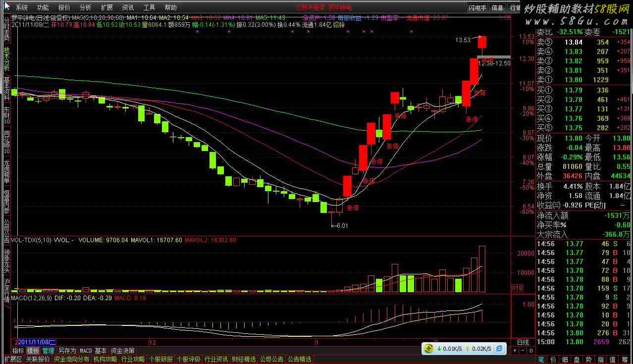Select the 价 price-distribution tab
633x364 pixels.
(x=553, y=360)
